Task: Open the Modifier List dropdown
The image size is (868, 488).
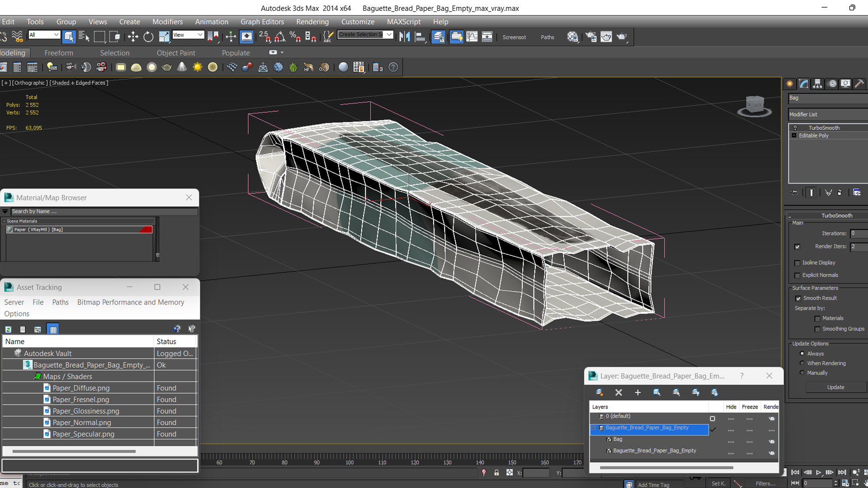Action: tap(828, 114)
